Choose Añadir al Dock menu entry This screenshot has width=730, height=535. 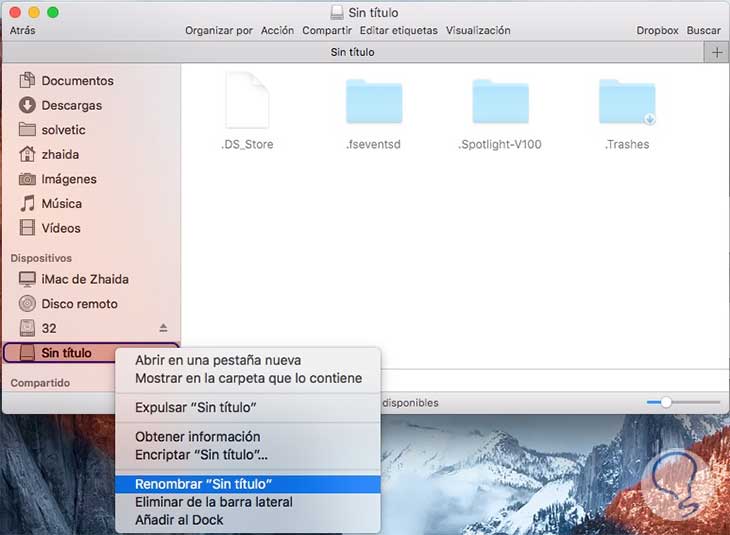point(248,520)
